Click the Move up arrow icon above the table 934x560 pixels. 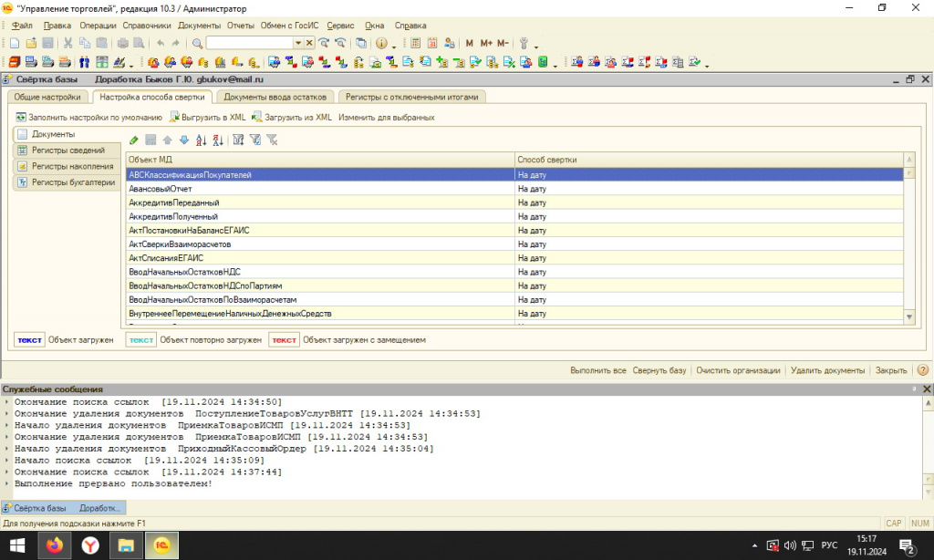(168, 140)
